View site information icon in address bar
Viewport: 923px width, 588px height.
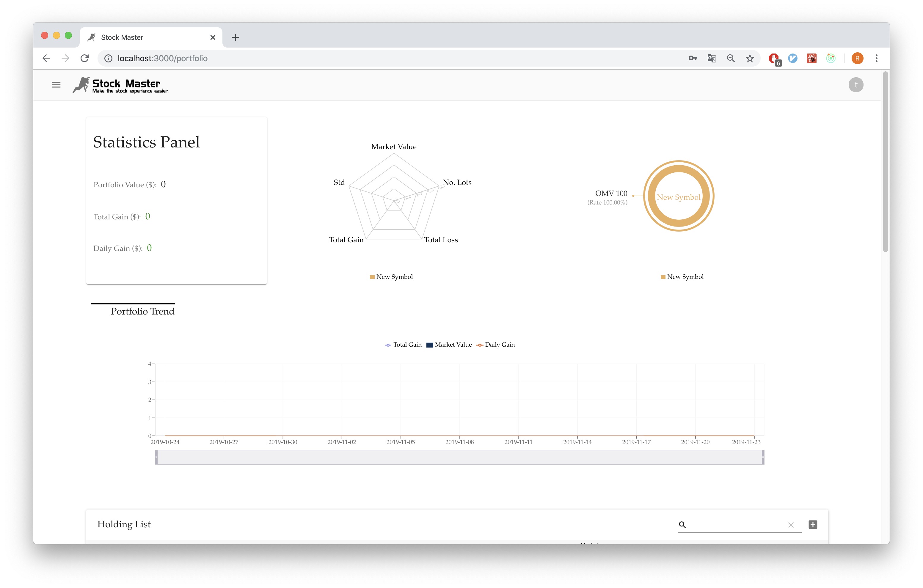109,58
